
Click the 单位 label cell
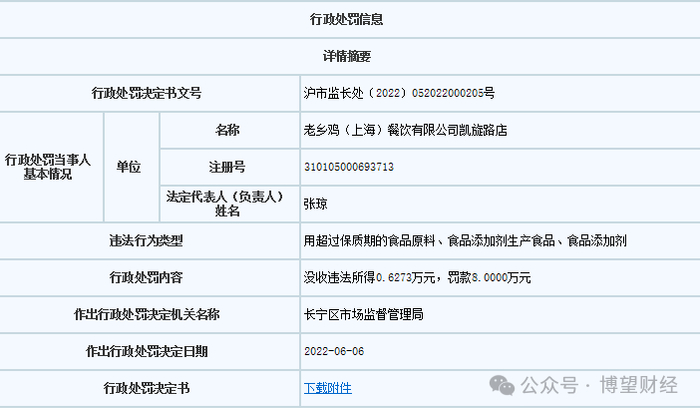[x=129, y=167]
